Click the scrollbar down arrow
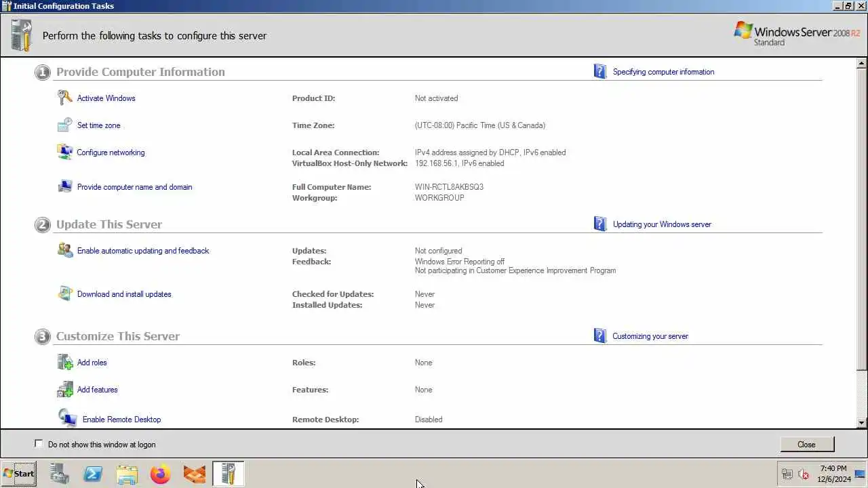This screenshot has height=488, width=868. [862, 423]
